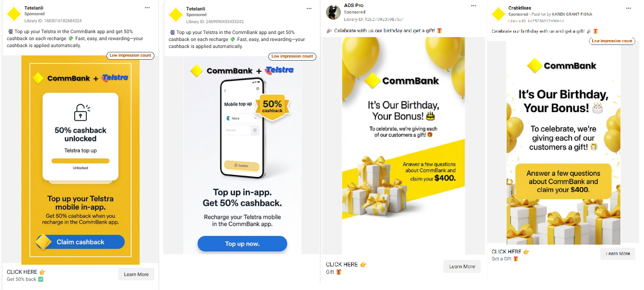Click the blue Claim cashback button
Screen dimensions: 644x290
80,242
